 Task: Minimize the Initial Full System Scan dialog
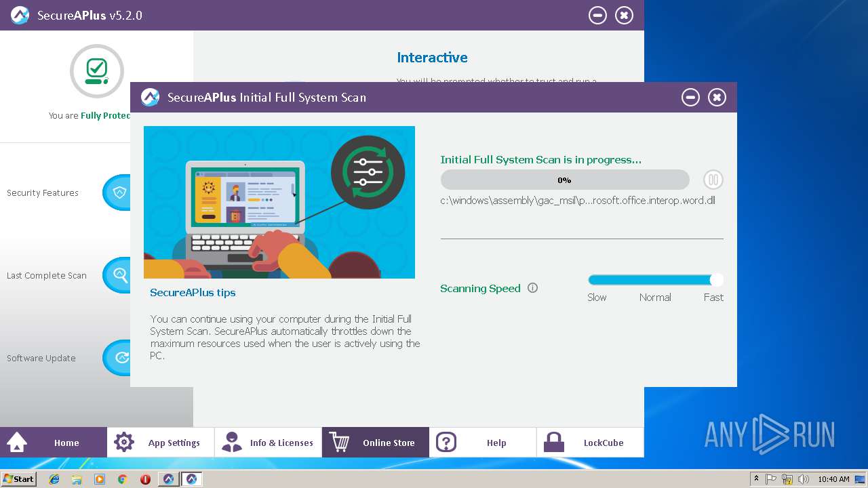690,98
